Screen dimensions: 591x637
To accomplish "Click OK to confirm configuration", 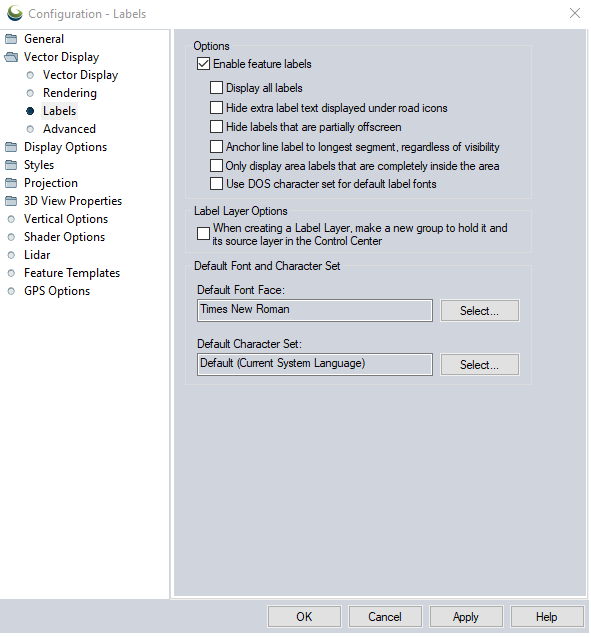I will tap(304, 617).
